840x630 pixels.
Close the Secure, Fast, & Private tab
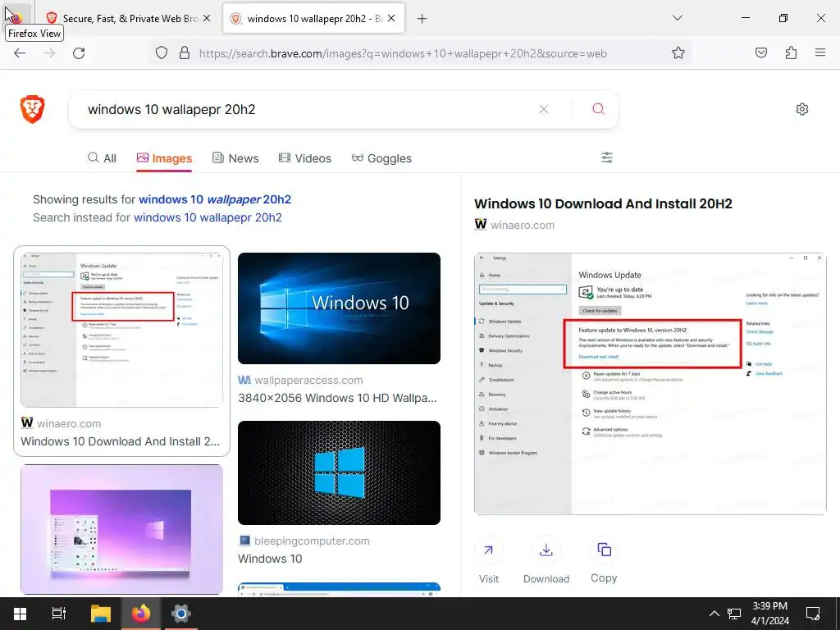[x=207, y=19]
